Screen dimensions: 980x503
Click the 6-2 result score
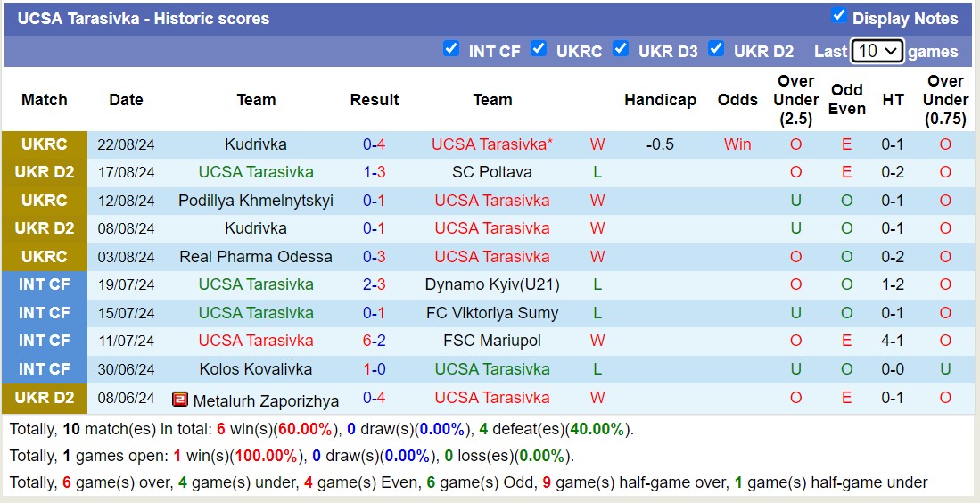[375, 341]
